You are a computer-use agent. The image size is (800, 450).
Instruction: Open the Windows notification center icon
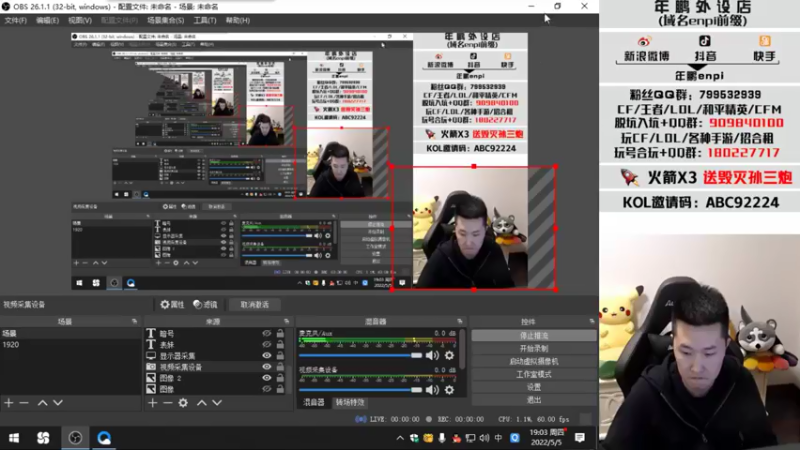tap(580, 438)
